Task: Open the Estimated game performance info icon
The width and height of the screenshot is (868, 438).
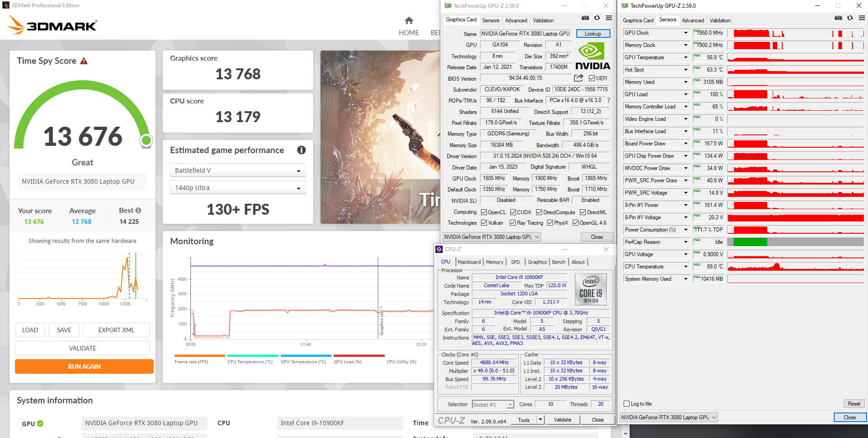Action: tap(301, 150)
